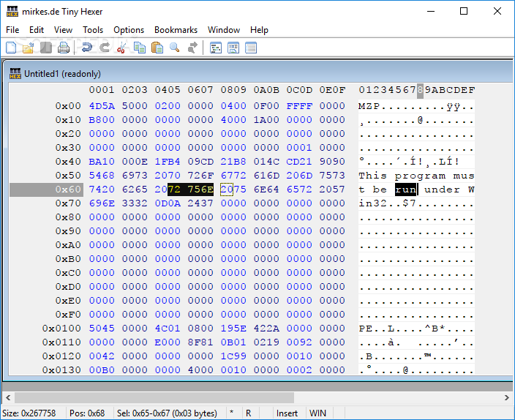Viewport: 515px width, 420px height.
Task: Click hex word 5468 in row 0x50
Action: coord(102,175)
